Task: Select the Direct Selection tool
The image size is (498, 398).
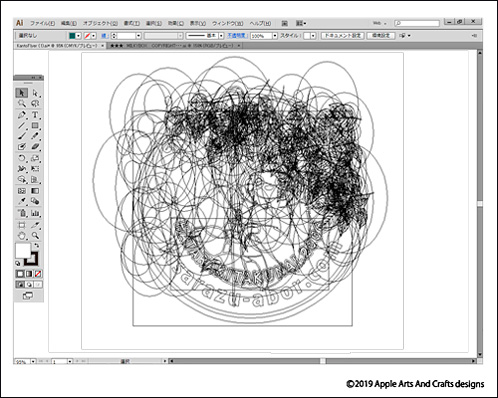Action: (x=35, y=93)
